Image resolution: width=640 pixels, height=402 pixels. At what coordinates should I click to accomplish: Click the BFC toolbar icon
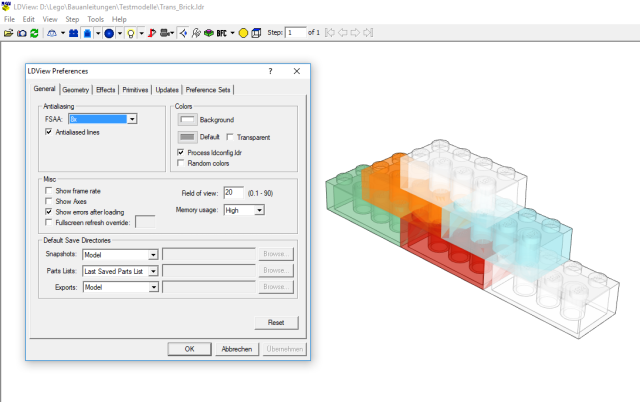tap(222, 33)
